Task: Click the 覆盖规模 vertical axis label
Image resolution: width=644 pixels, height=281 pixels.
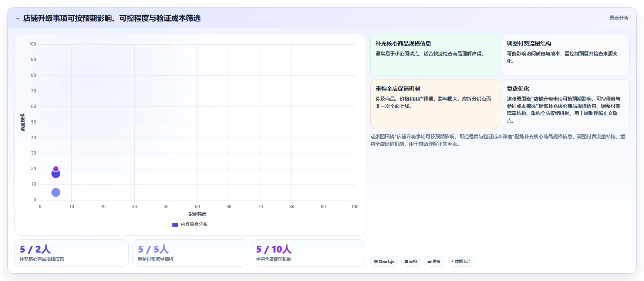Action: 23,122
